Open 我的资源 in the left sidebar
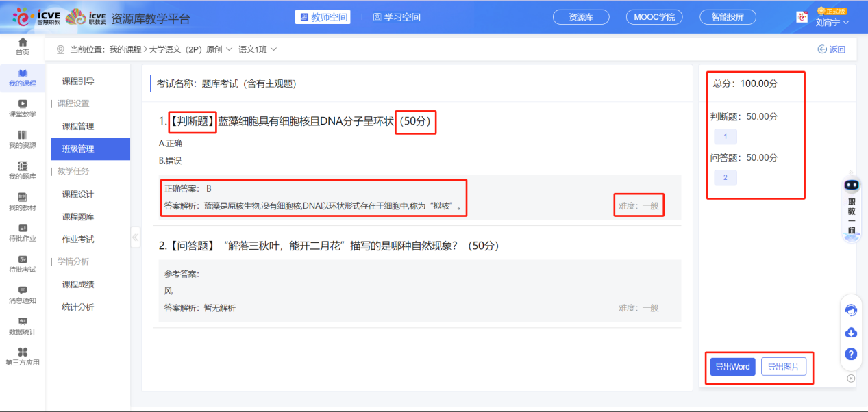 pos(23,139)
